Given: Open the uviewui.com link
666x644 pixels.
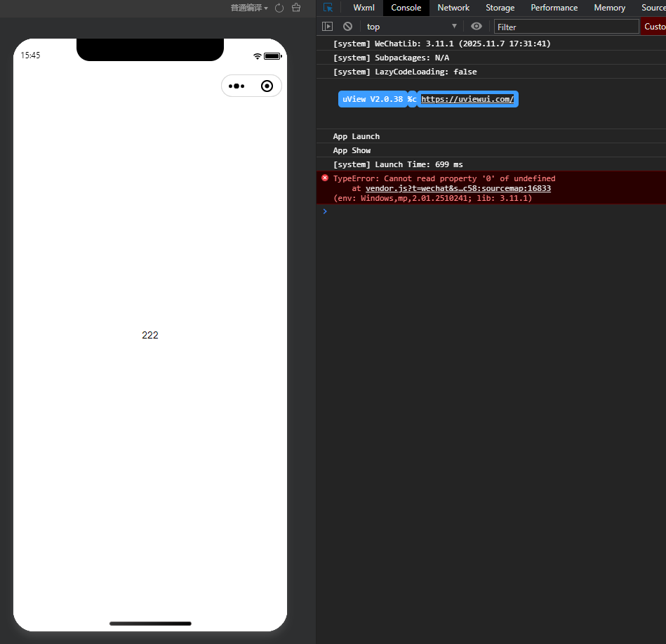Looking at the screenshot, I should pyautogui.click(x=467, y=99).
